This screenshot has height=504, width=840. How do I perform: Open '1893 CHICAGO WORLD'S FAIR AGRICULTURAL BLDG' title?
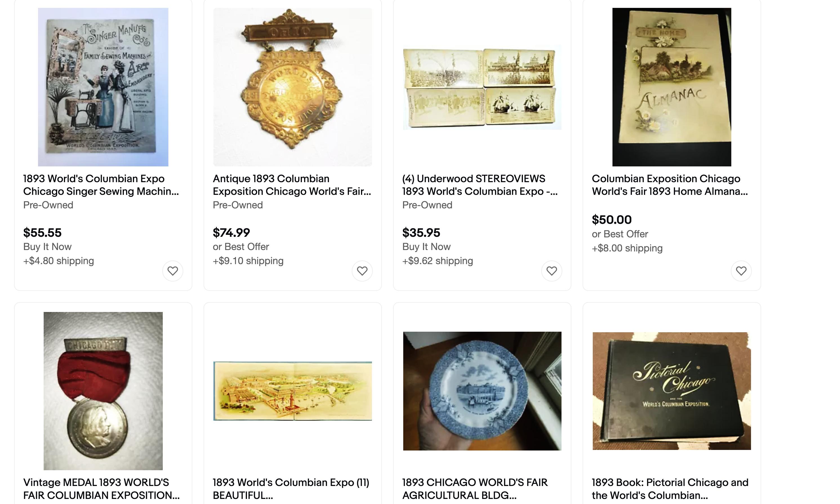tap(475, 489)
